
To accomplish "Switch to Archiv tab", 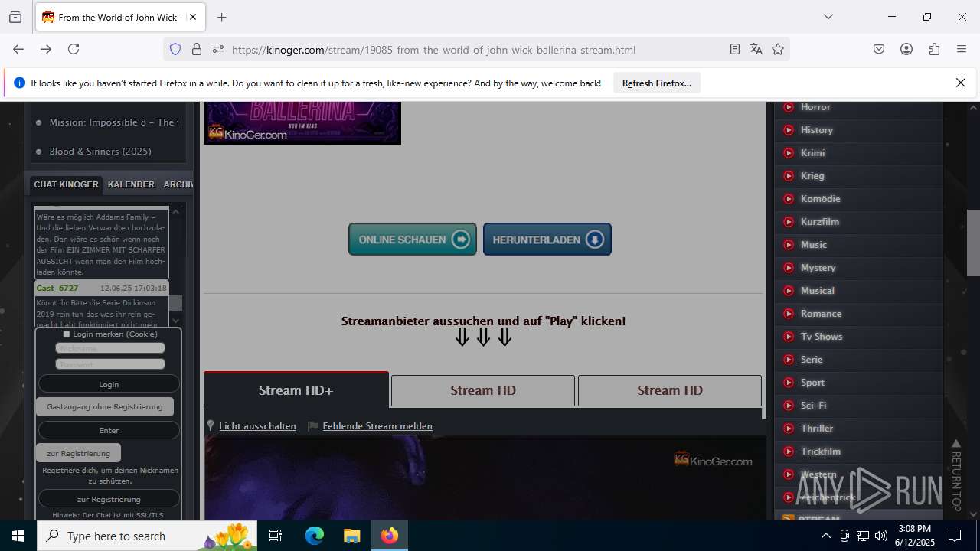I will click(178, 184).
